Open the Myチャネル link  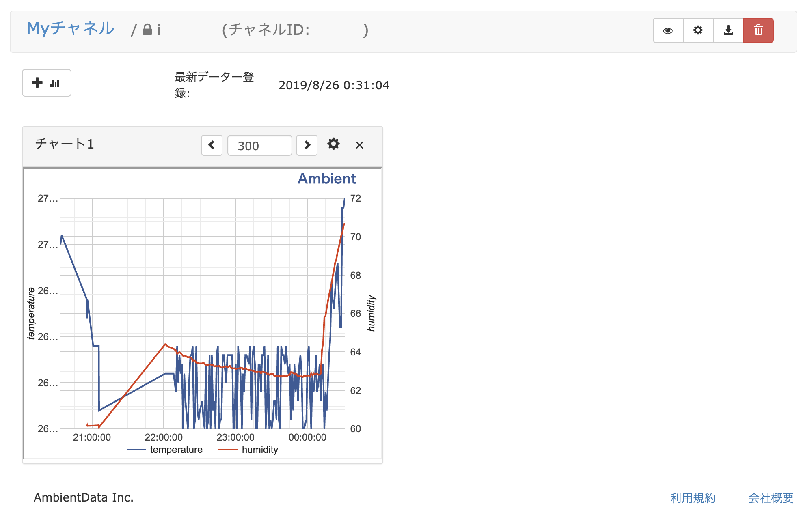click(x=71, y=28)
